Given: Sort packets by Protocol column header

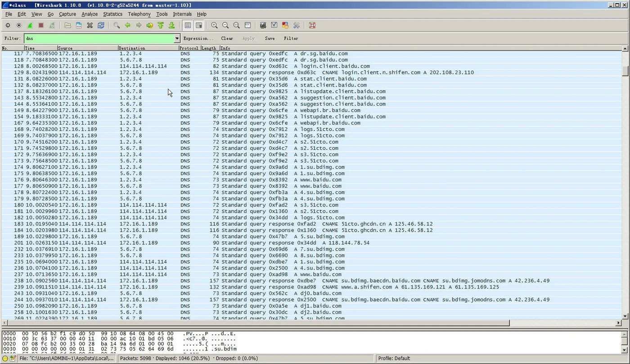Looking at the screenshot, I should pyautogui.click(x=189, y=48).
